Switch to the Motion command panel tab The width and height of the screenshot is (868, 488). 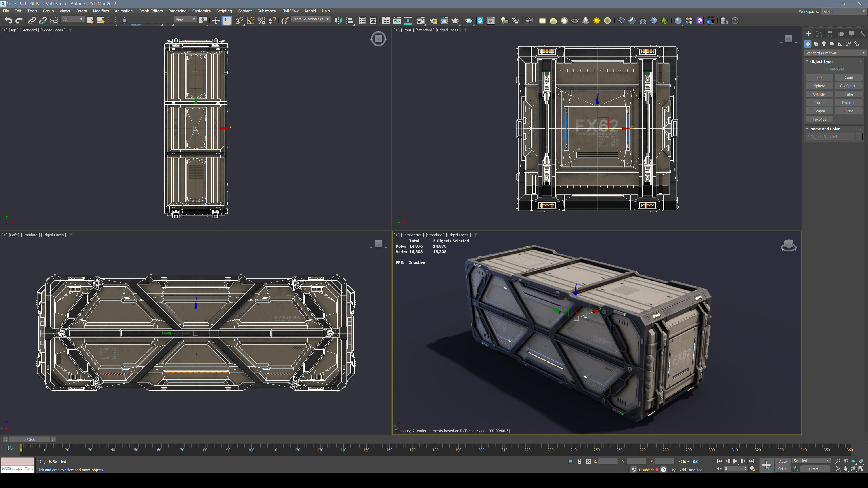(x=841, y=34)
